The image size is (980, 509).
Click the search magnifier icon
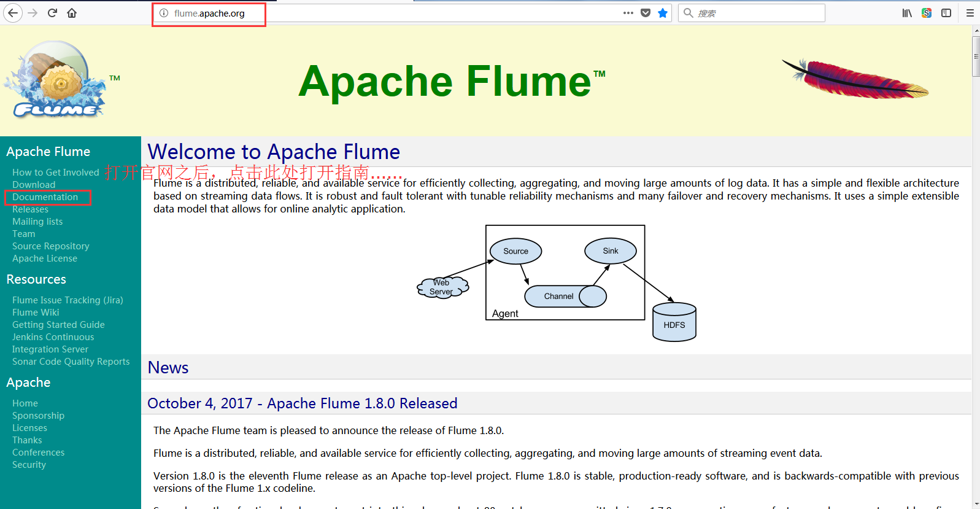tap(689, 13)
